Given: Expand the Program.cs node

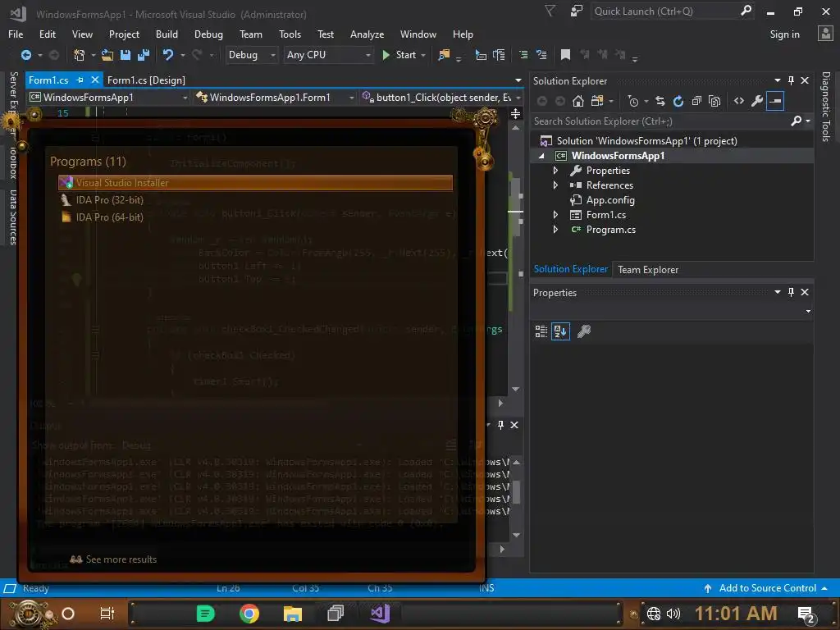Looking at the screenshot, I should (555, 230).
